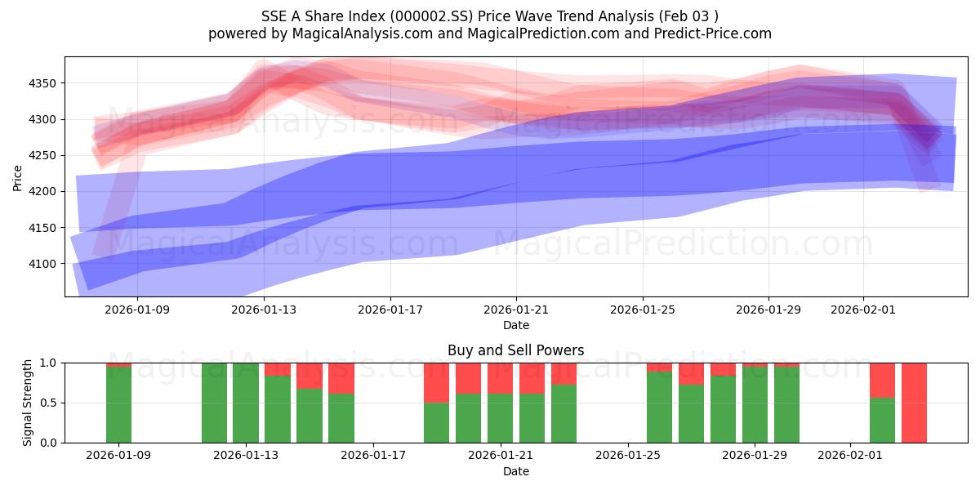Click the 'powered by MagicalAnalysis.com' subtitle text

pos(489,33)
